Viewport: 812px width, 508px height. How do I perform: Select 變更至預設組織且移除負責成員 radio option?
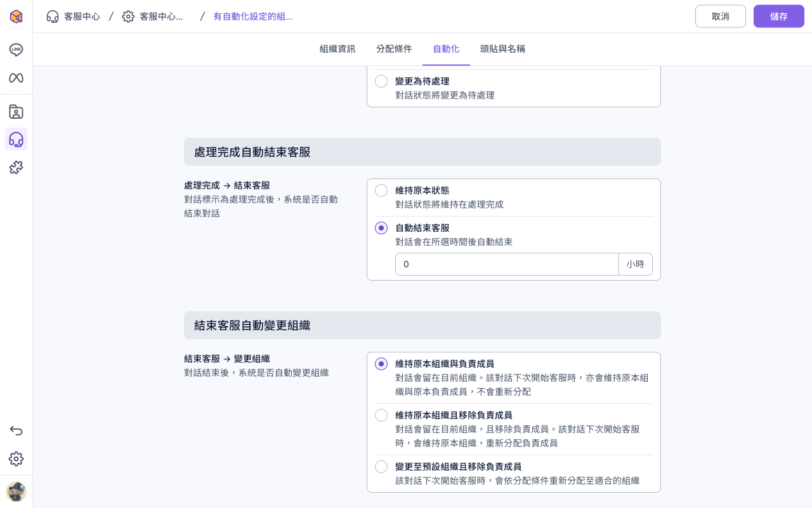381,467
